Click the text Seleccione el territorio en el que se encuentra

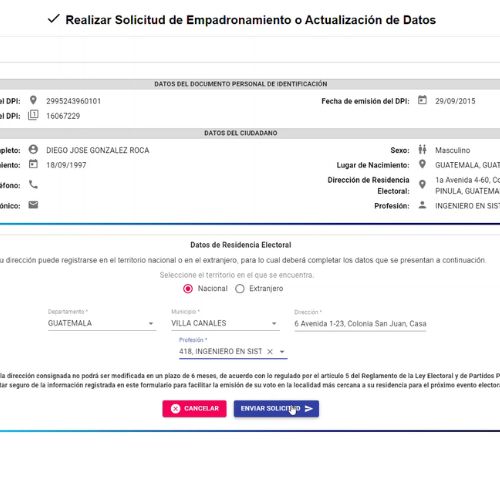[x=237, y=275]
